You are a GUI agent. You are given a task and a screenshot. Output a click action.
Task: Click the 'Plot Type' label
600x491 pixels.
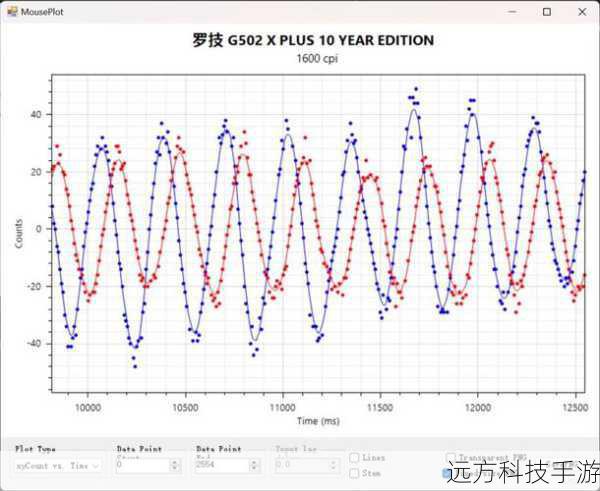(x=35, y=449)
